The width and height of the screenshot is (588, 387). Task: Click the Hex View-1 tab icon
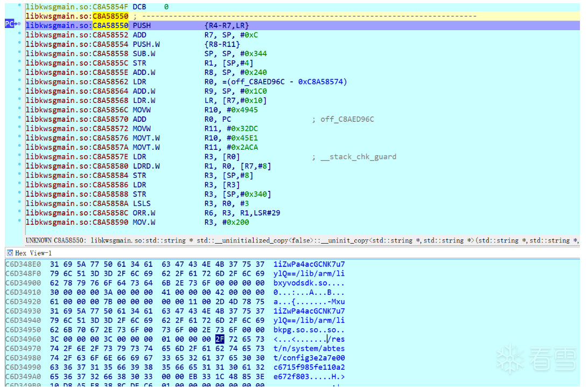tap(10, 253)
